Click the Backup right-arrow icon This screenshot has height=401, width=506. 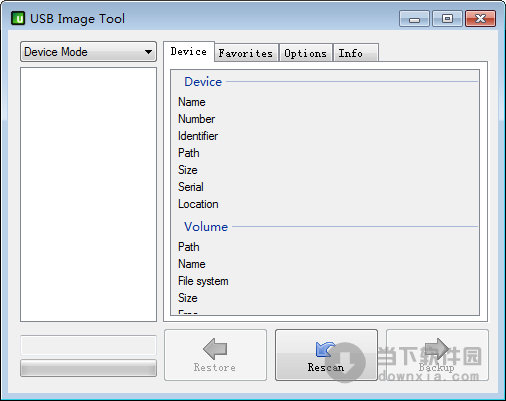click(x=437, y=349)
